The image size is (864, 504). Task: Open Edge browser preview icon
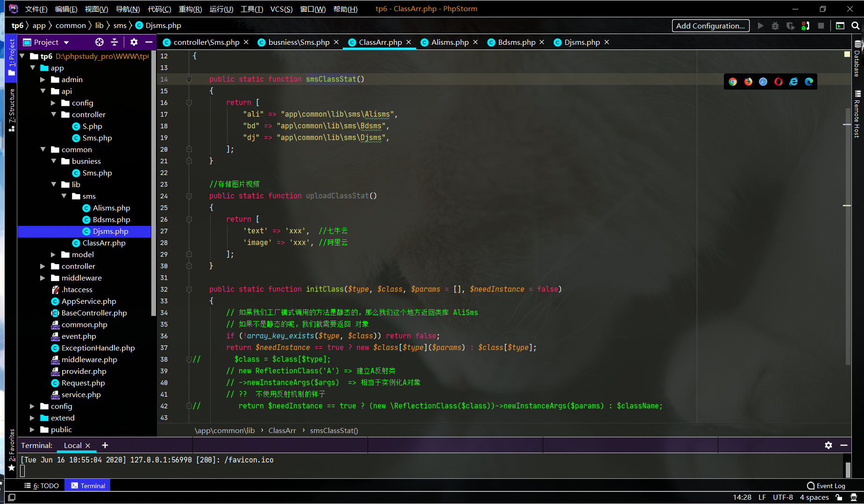[x=809, y=82]
